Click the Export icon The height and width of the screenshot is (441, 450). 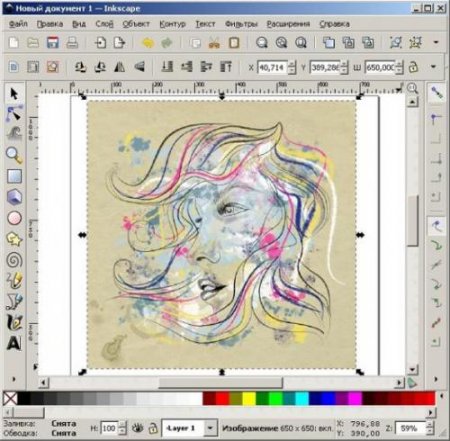[x=119, y=43]
